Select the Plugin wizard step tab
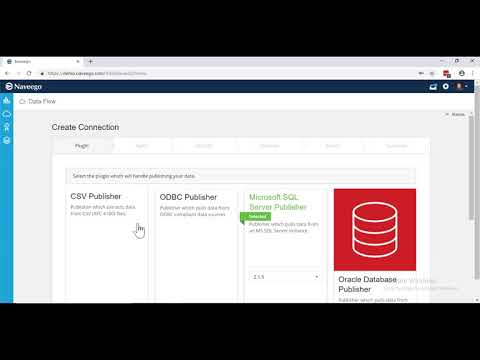The height and width of the screenshot is (360, 480). [x=82, y=146]
